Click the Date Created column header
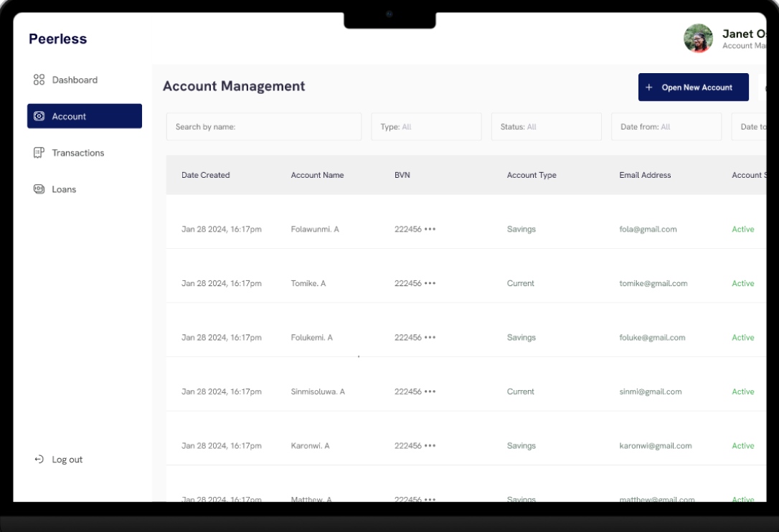779x532 pixels. coord(206,175)
